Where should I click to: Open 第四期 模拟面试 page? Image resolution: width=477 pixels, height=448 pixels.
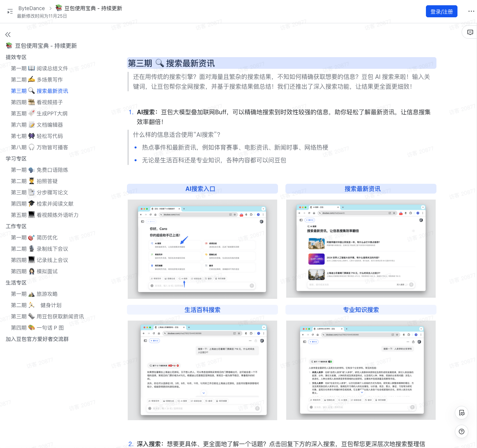(34, 271)
